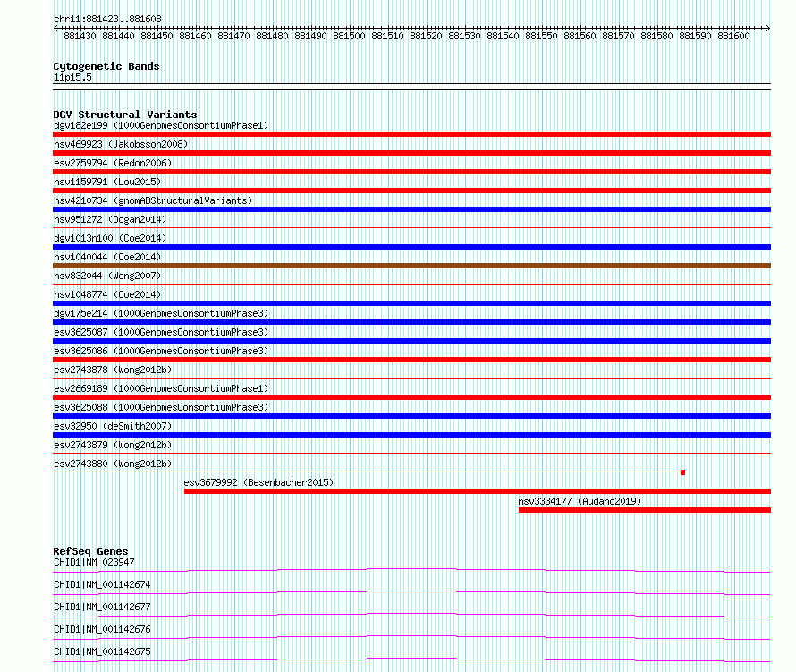Click the blue nsv4210734 variant bar
Image resolution: width=796 pixels, height=672 pixels.
pyautogui.click(x=411, y=209)
